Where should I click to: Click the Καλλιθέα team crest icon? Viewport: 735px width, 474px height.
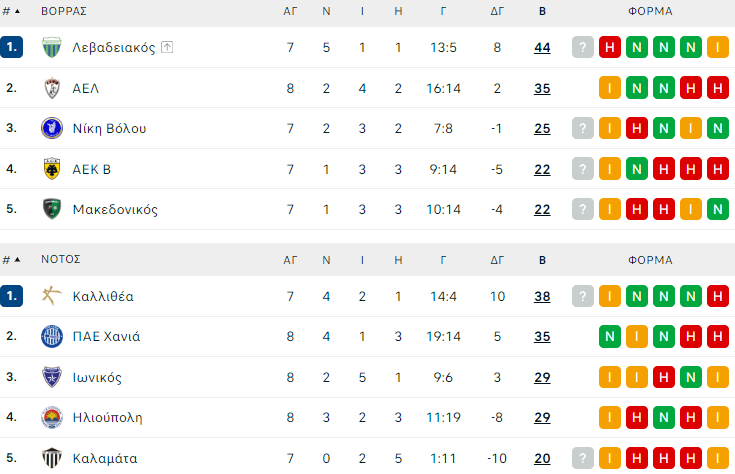(x=52, y=296)
